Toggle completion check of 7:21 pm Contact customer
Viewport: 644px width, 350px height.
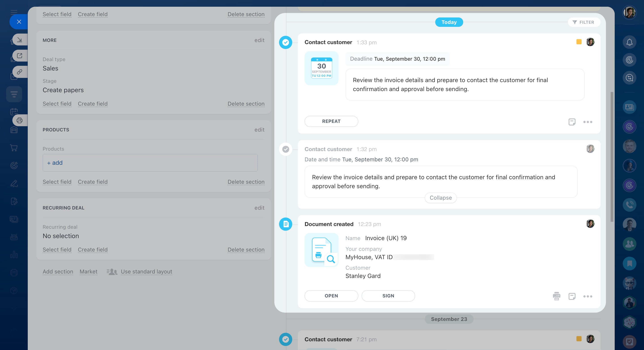pyautogui.click(x=286, y=339)
